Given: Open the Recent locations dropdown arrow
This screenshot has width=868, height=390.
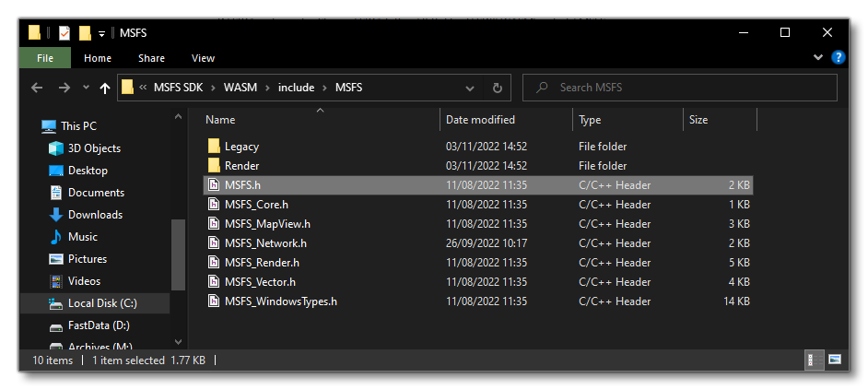Looking at the screenshot, I should pyautogui.click(x=86, y=89).
